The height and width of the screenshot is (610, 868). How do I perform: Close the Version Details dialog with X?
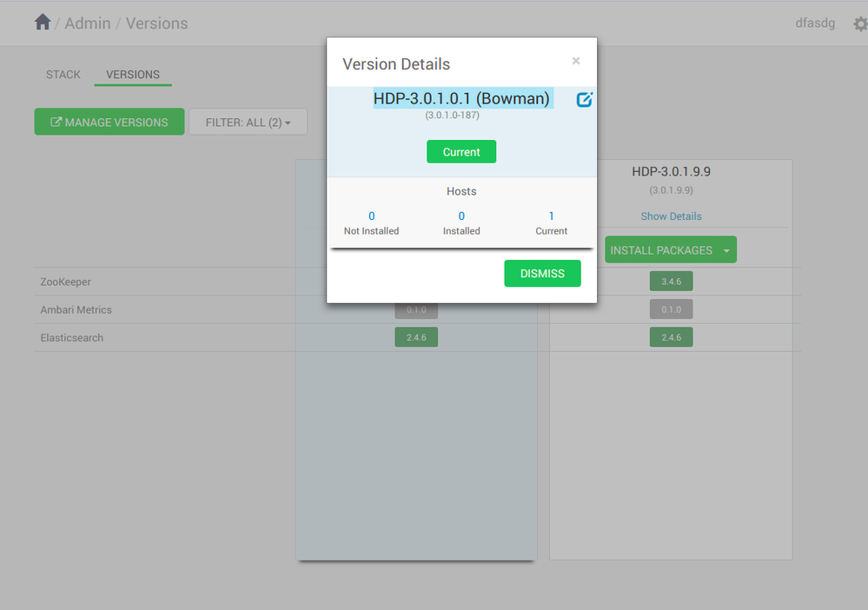[576, 61]
